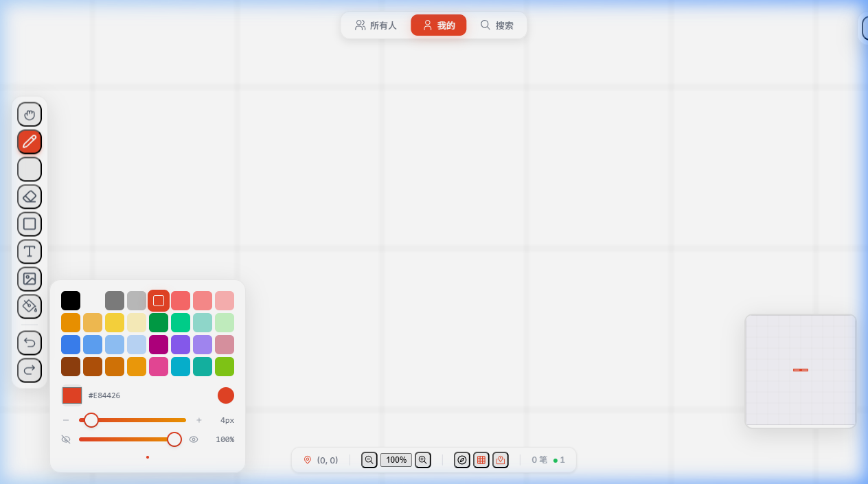
Task: Select the Image insert tool
Action: click(30, 279)
